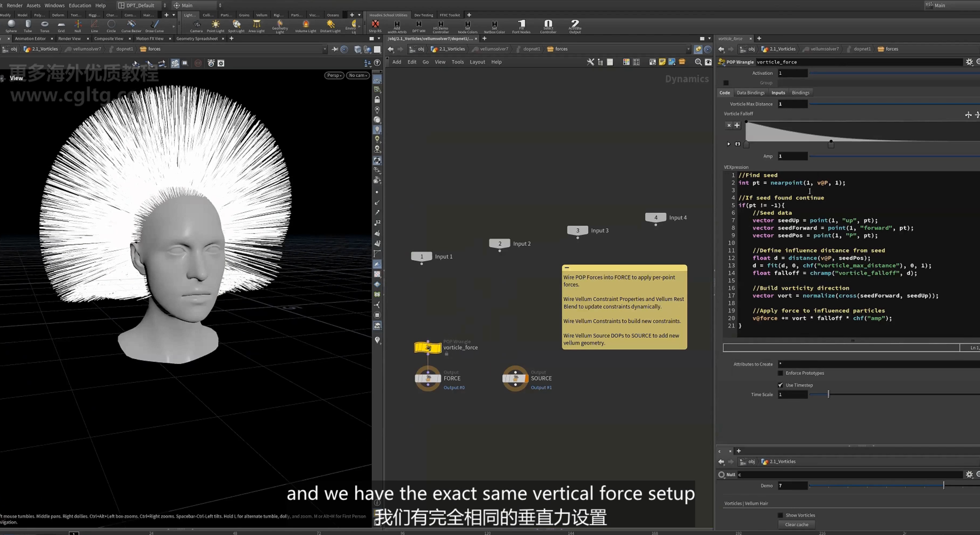Viewport: 980px width, 535px height.
Task: Click the Clear cache button
Action: (797, 524)
